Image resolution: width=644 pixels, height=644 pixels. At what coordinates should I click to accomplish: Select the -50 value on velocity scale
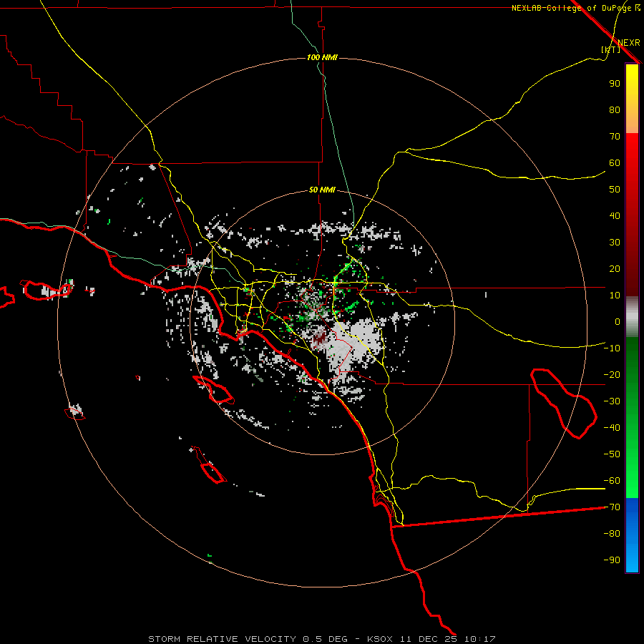pyautogui.click(x=612, y=454)
